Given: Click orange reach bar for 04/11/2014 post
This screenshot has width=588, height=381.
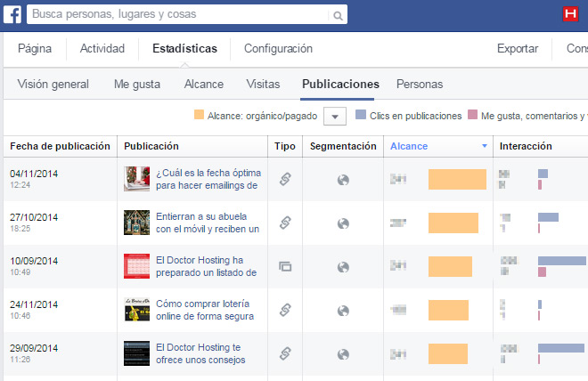Looking at the screenshot, I should pyautogui.click(x=458, y=179).
